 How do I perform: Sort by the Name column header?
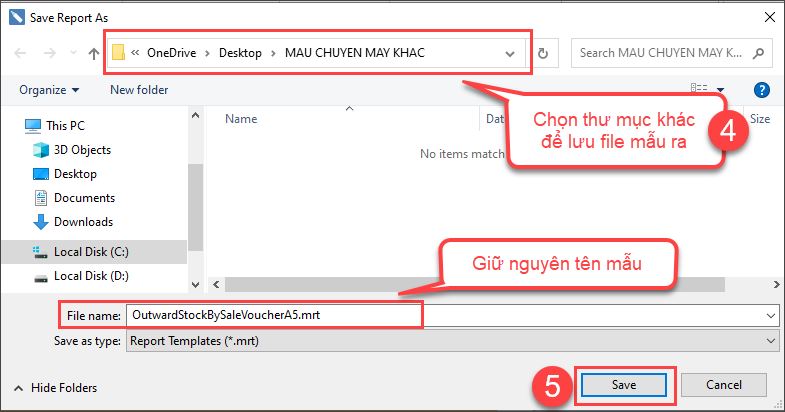241,118
